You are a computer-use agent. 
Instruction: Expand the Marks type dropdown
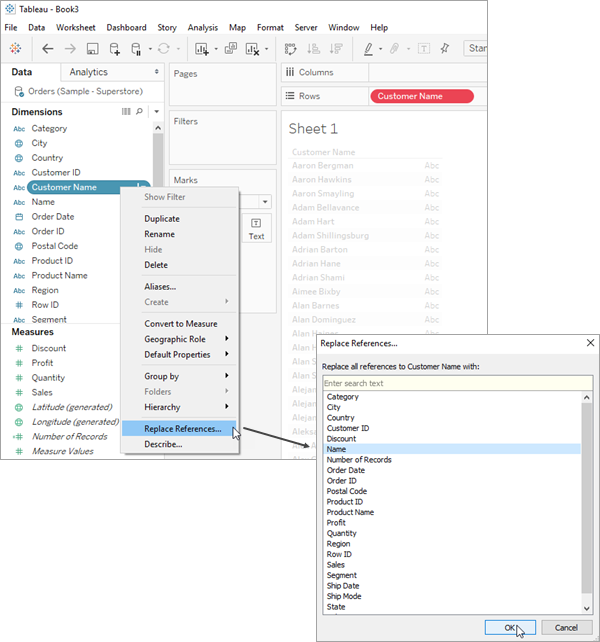pyautogui.click(x=265, y=201)
